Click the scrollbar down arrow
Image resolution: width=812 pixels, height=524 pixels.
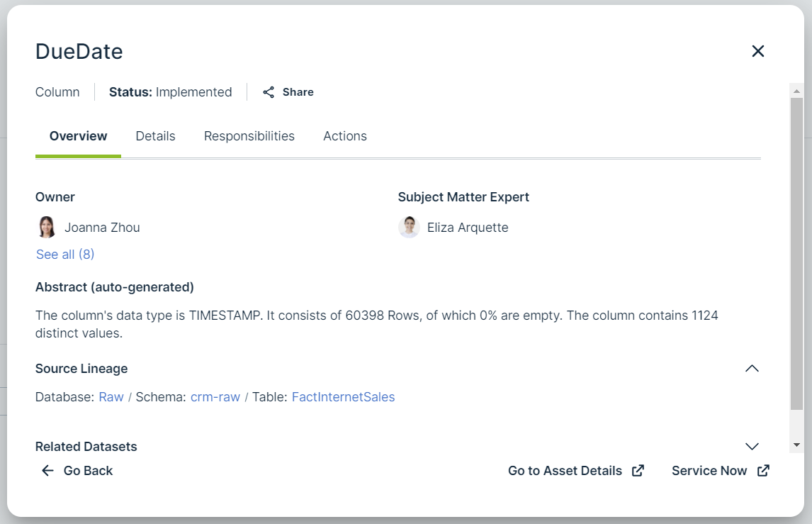click(x=796, y=445)
